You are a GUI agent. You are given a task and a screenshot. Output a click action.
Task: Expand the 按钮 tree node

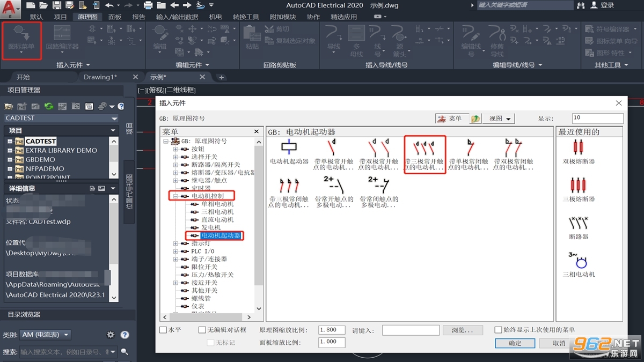[x=175, y=149]
